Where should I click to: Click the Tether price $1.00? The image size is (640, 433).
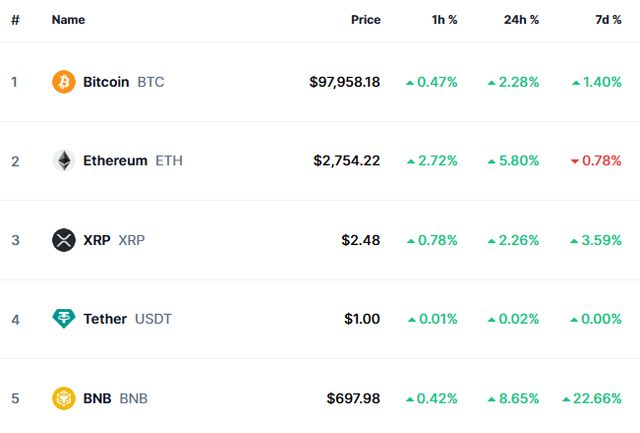(x=362, y=319)
